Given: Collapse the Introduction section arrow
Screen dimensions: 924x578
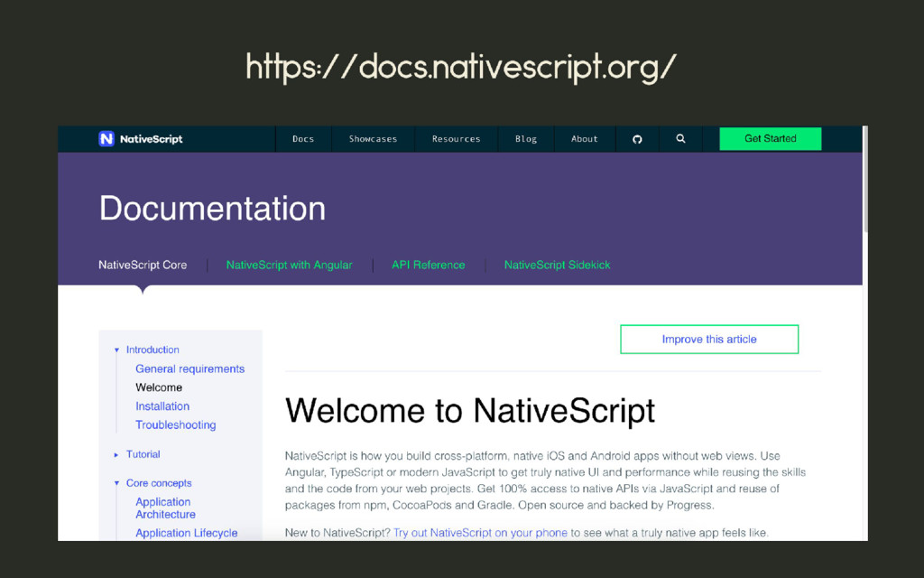Looking at the screenshot, I should tap(116, 350).
